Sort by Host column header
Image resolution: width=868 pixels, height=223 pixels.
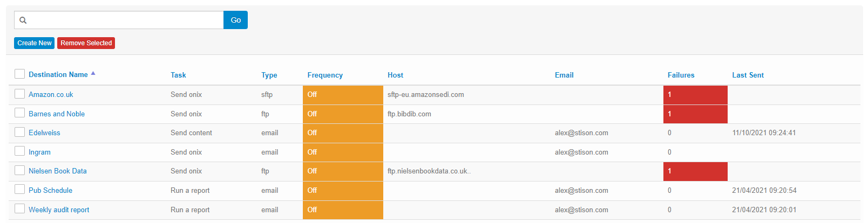coord(395,75)
